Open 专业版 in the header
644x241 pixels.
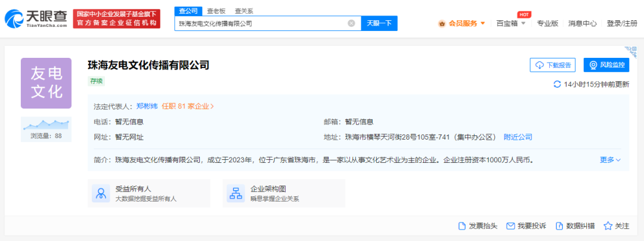pyautogui.click(x=548, y=23)
